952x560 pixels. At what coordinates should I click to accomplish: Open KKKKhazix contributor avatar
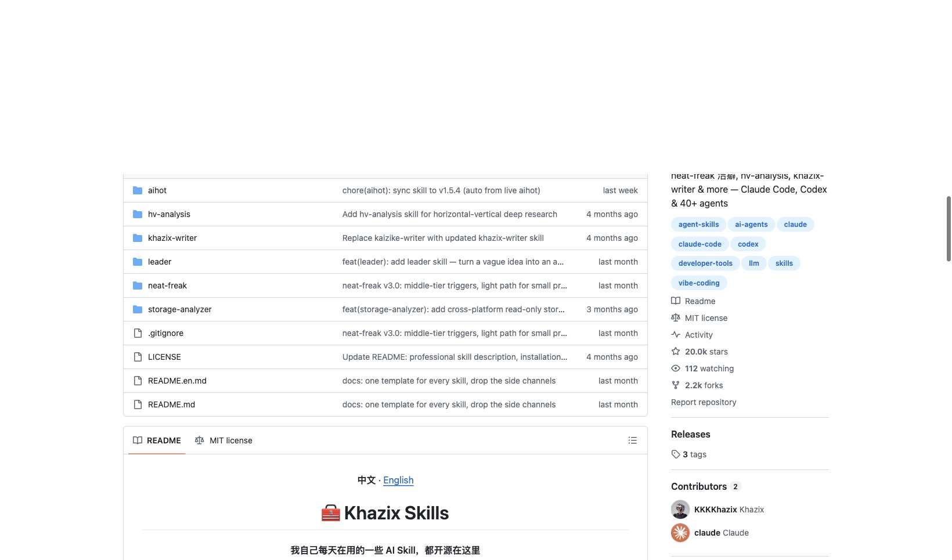tap(680, 510)
